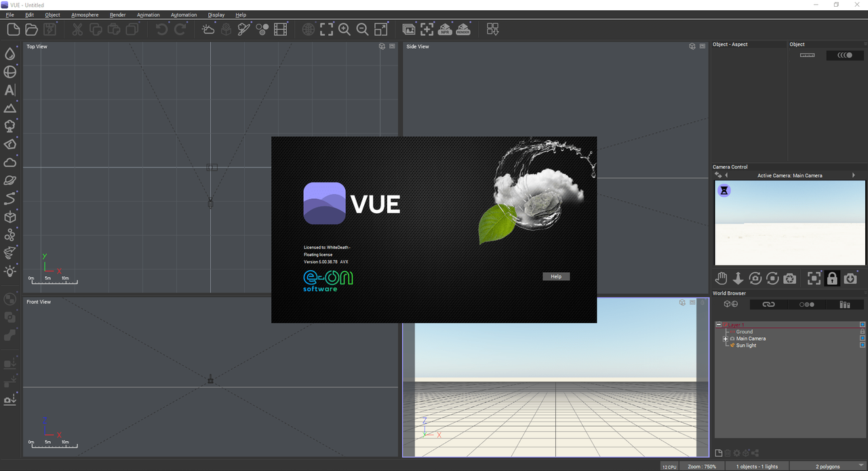Open the Automation menu
Screen dimensions: 868x471
point(184,15)
